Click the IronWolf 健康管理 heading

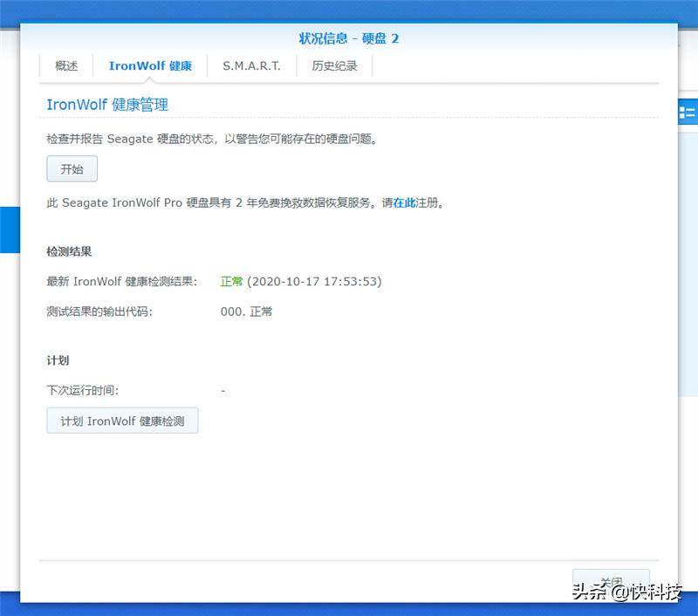click(x=106, y=104)
